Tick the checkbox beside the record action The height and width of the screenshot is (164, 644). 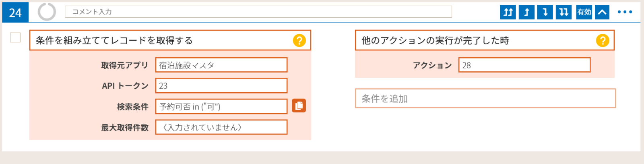coord(15,37)
